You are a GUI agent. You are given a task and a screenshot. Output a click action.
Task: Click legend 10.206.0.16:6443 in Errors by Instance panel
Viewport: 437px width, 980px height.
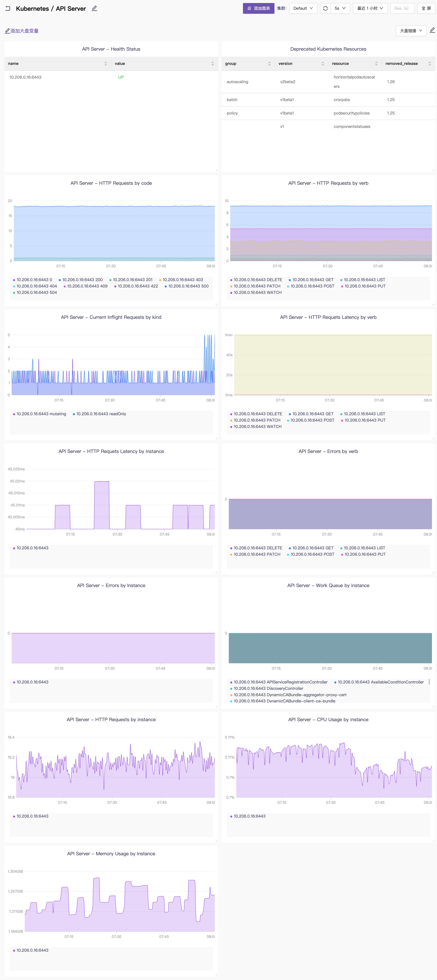pyautogui.click(x=31, y=682)
